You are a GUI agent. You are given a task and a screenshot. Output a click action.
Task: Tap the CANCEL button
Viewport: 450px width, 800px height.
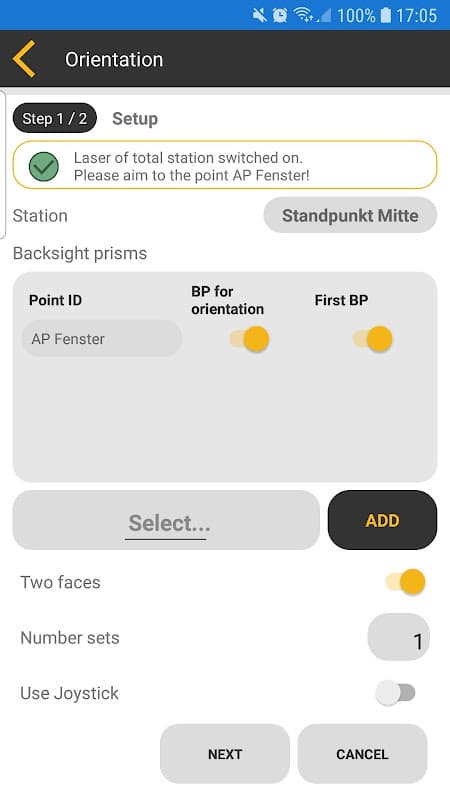[362, 754]
